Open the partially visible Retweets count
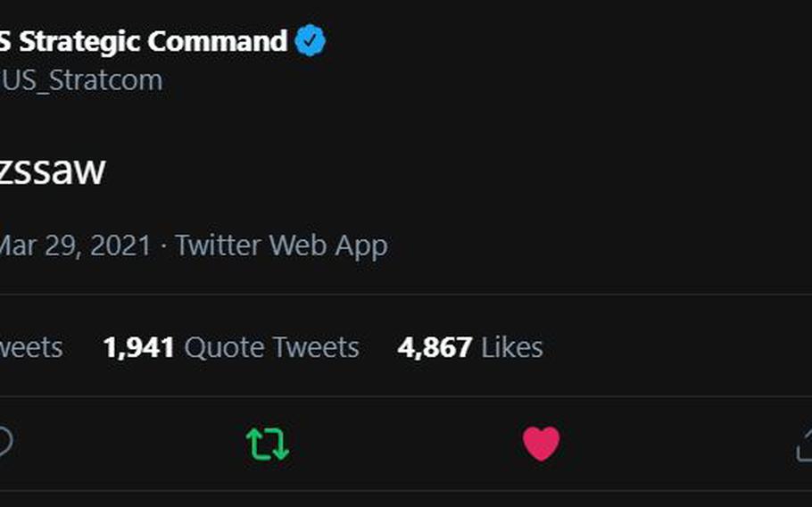Screen dimensions: 812x507 click(31, 347)
